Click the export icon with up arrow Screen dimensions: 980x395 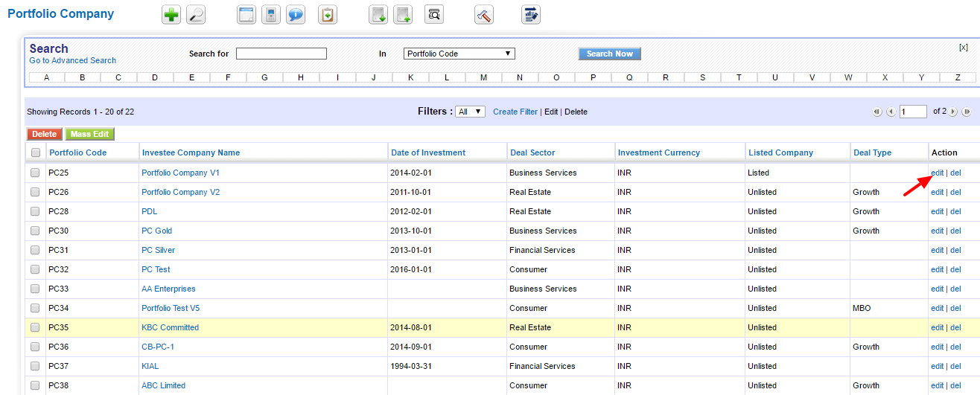click(x=403, y=15)
